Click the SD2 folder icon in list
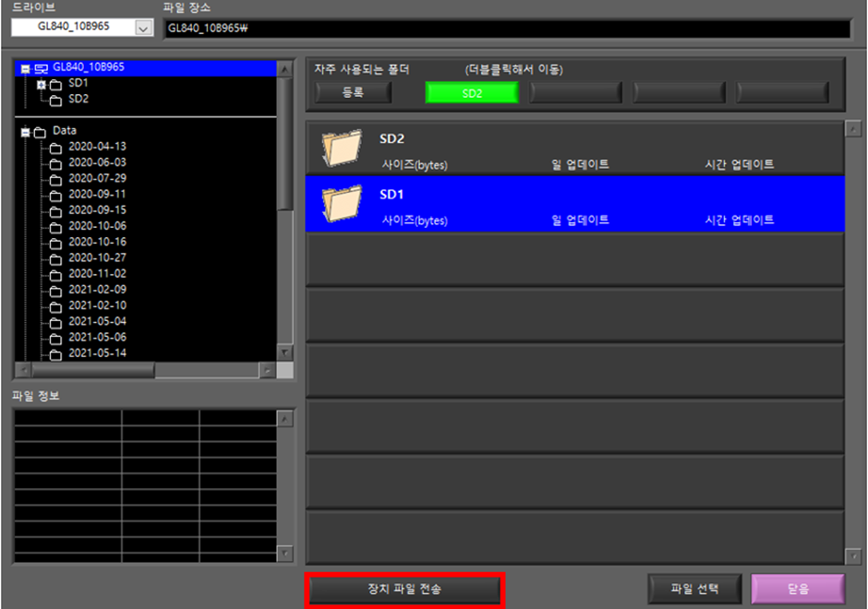 click(x=342, y=148)
